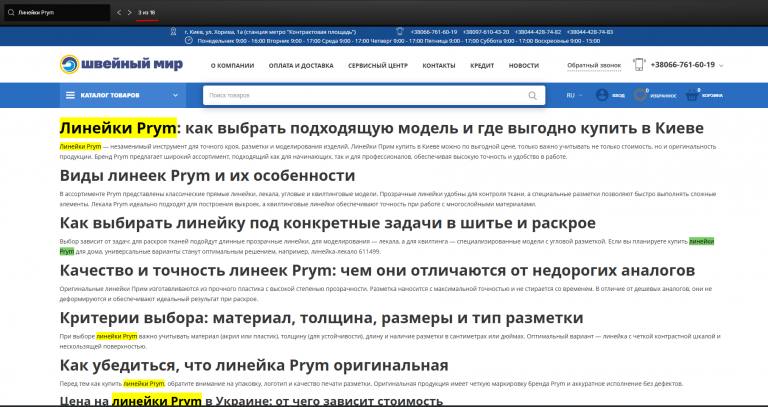Expand phone numbers dropdown chevron

pyautogui.click(x=721, y=66)
